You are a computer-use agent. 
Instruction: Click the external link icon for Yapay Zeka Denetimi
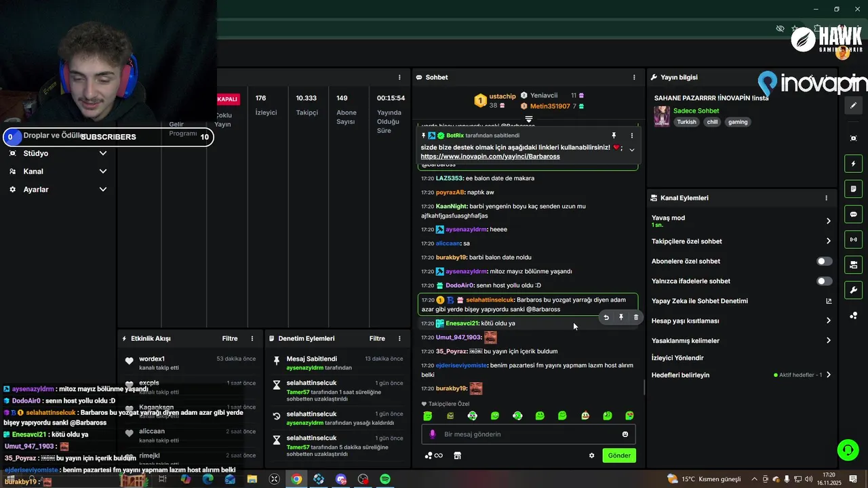828,301
